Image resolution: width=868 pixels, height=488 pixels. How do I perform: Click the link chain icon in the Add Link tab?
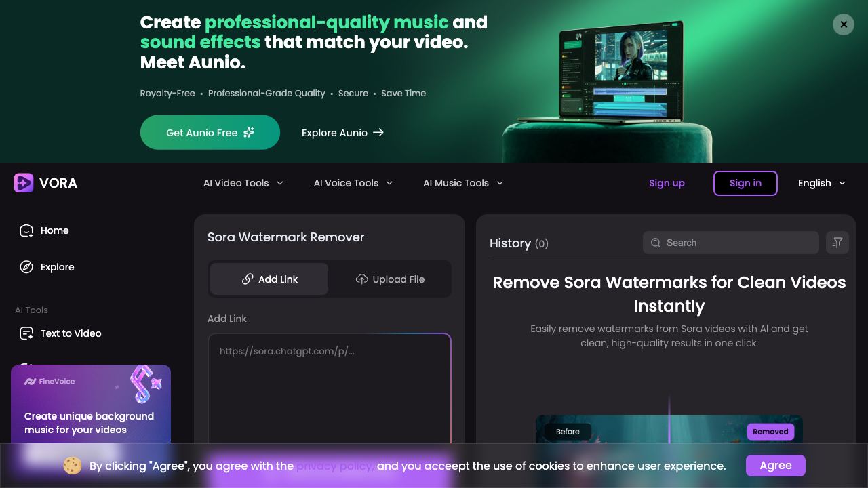pos(248,279)
